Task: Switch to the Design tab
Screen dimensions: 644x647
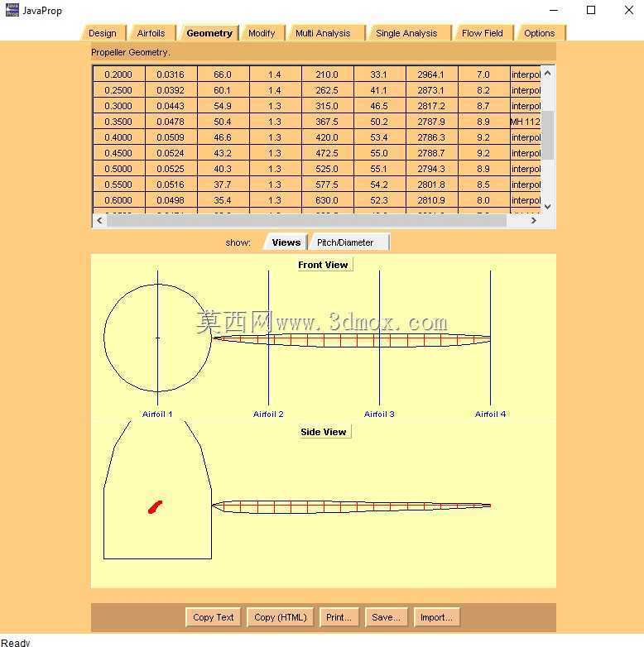Action: click(x=103, y=33)
